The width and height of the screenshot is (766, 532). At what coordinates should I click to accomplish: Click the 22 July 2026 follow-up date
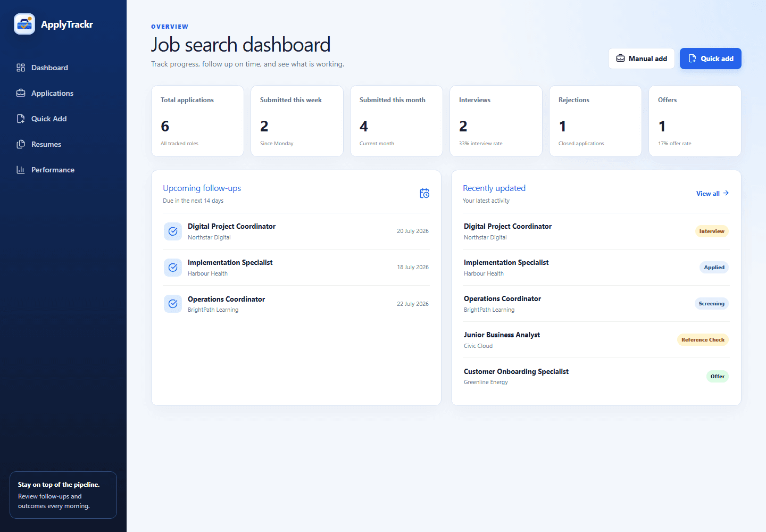coord(413,304)
